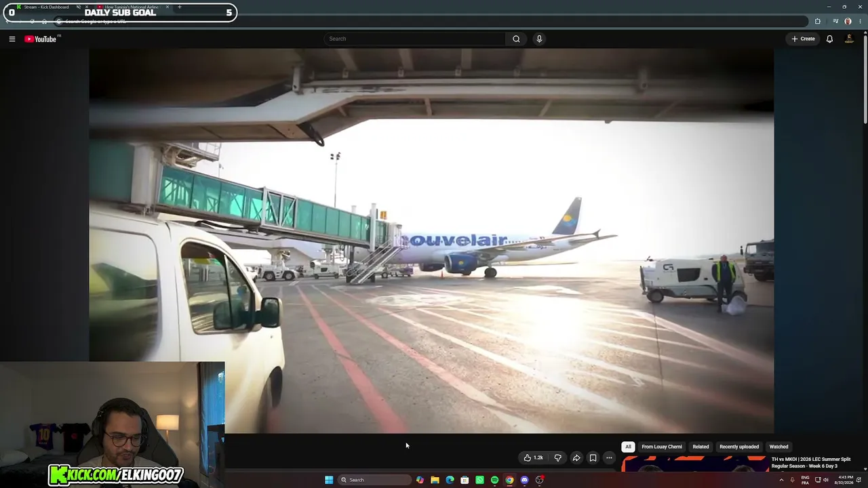Open Chrome's media controls icon
The height and width of the screenshot is (488, 868).
click(x=835, y=21)
